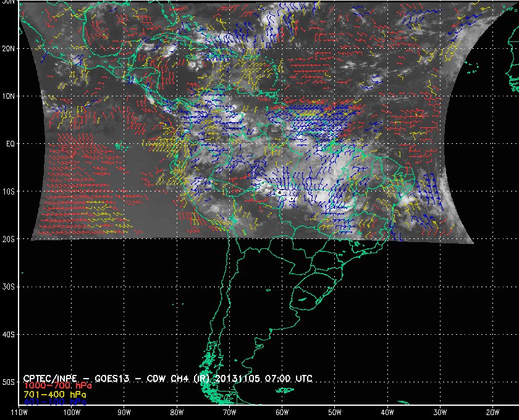Click the yellow 701-400 hPa legend entry
The width and height of the screenshot is (519, 420).
point(54,395)
